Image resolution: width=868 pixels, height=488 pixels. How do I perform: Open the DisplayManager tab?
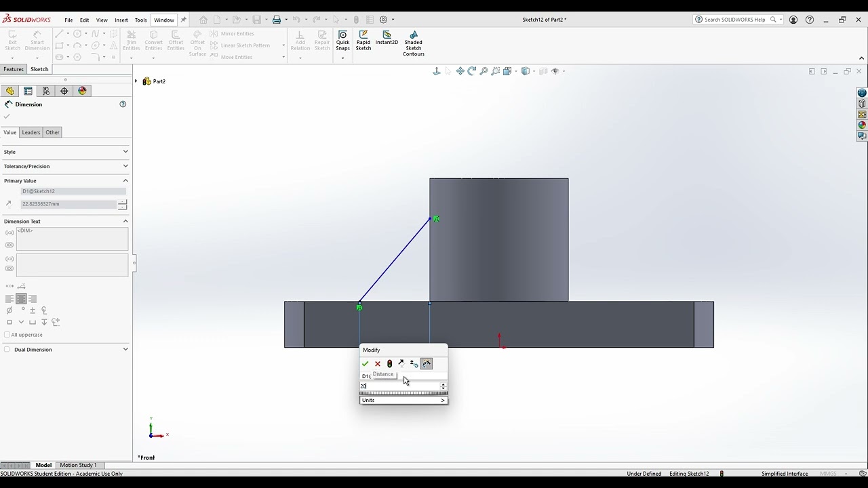pos(83,91)
